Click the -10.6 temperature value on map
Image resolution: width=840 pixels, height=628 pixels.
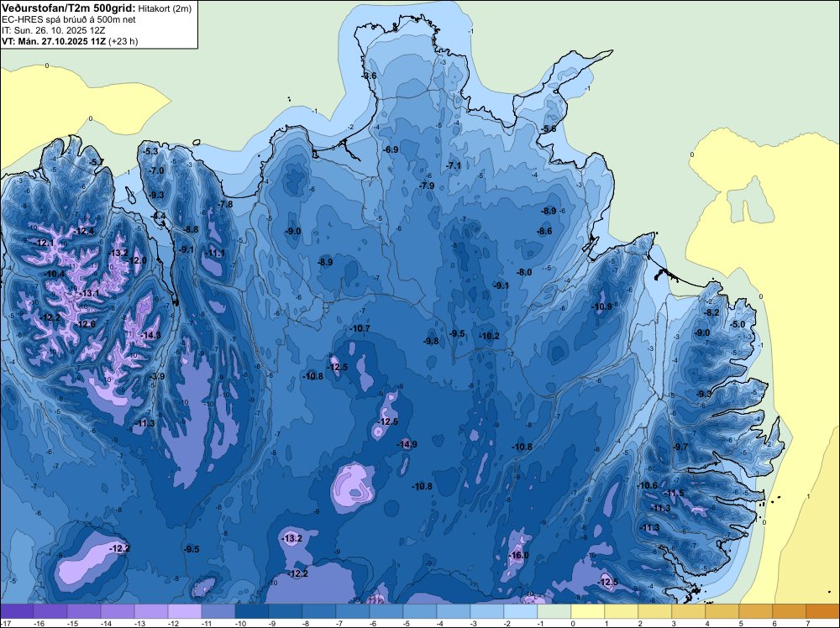coord(647,485)
